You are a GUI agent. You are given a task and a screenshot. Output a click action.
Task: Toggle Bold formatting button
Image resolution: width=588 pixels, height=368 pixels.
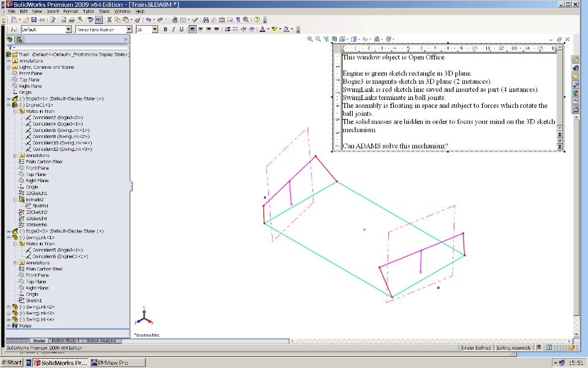click(165, 29)
